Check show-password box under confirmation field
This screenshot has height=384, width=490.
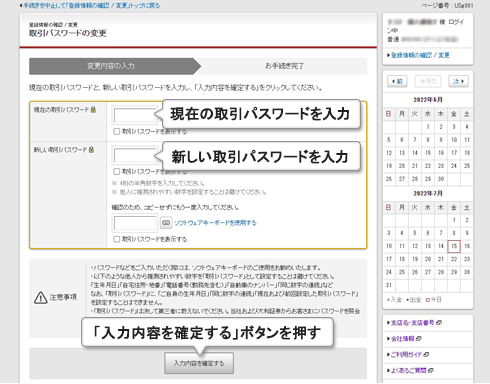coord(117,239)
